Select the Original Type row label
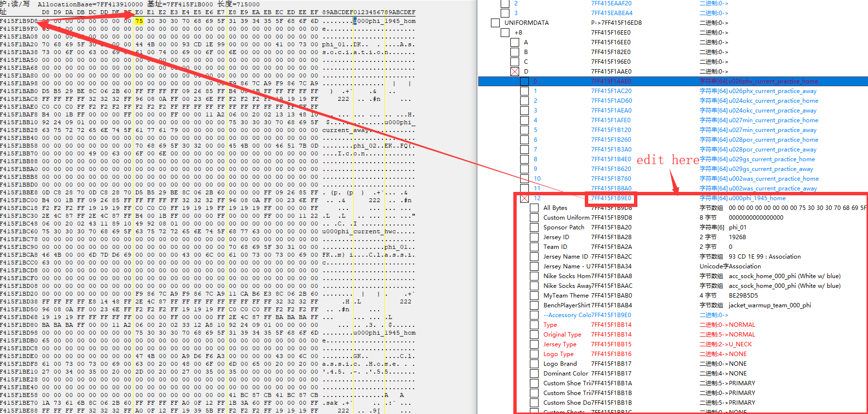868x414 pixels. pos(562,335)
